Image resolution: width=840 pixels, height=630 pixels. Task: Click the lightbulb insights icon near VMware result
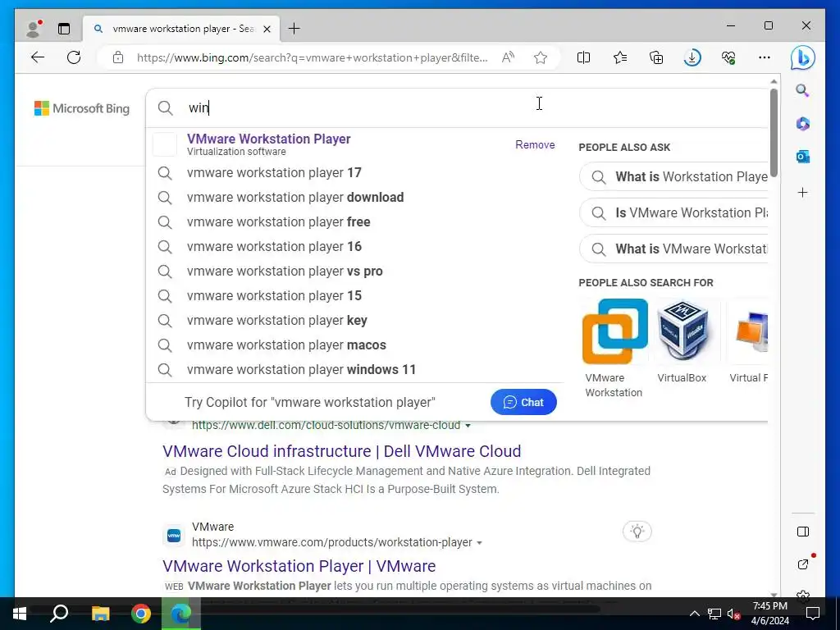(x=637, y=532)
